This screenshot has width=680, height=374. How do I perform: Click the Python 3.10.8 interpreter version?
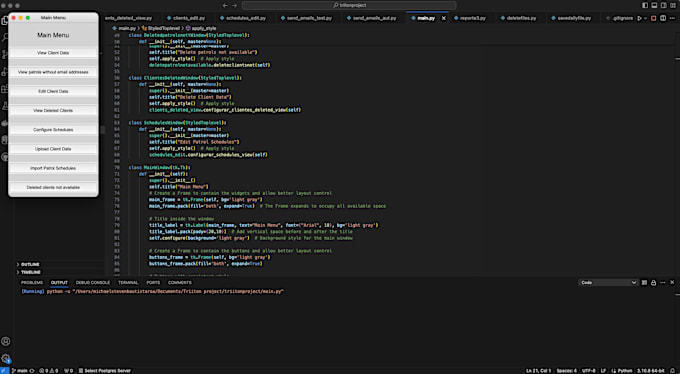click(650, 371)
